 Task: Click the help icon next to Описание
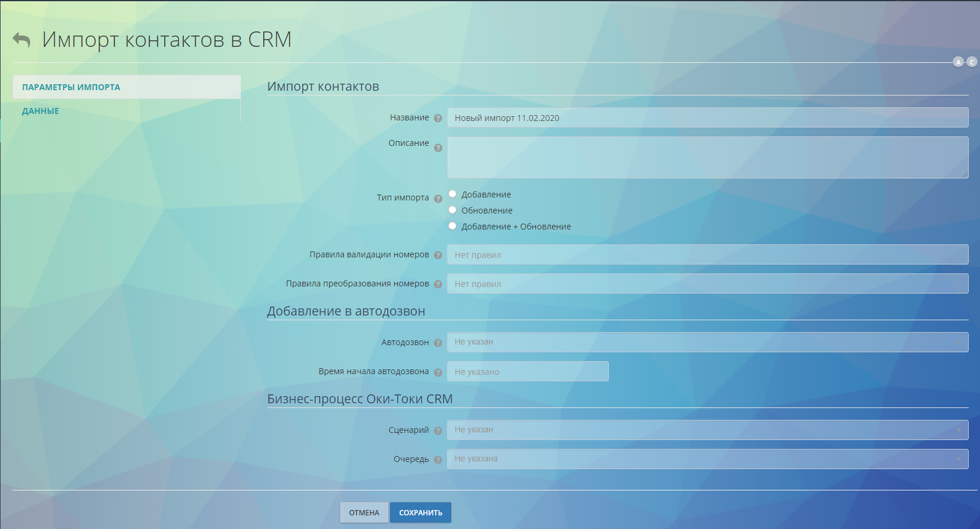(x=438, y=148)
